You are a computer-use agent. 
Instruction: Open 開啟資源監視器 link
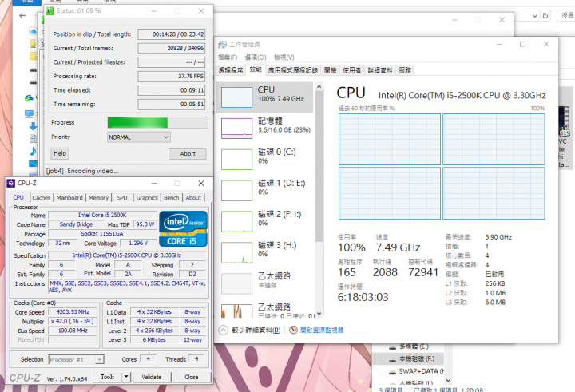tap(322, 330)
